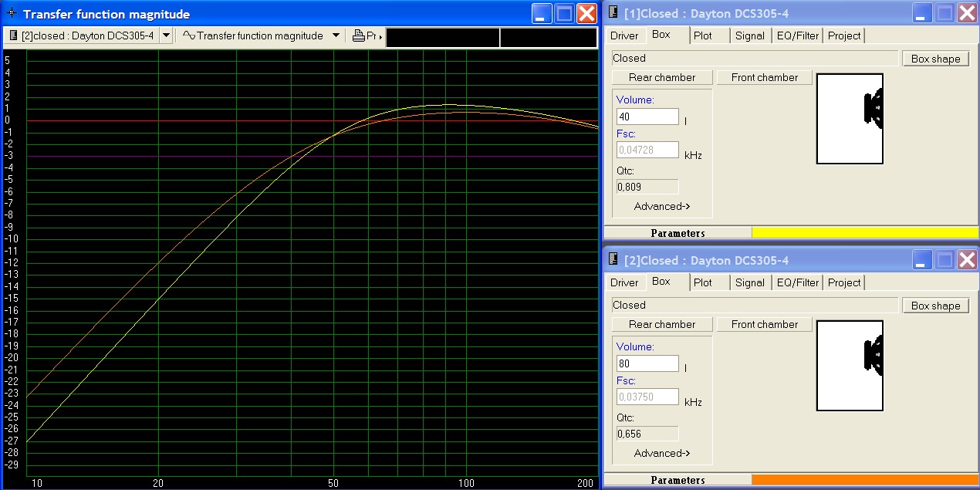Click the window icon of [2]Closed title bar
The image size is (980, 490).
[x=613, y=260]
